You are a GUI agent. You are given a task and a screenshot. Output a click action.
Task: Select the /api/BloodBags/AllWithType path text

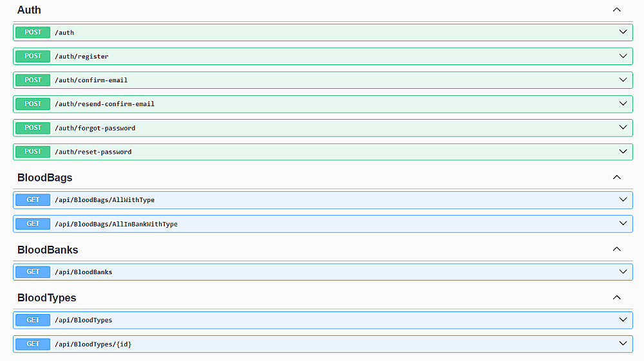(x=105, y=200)
